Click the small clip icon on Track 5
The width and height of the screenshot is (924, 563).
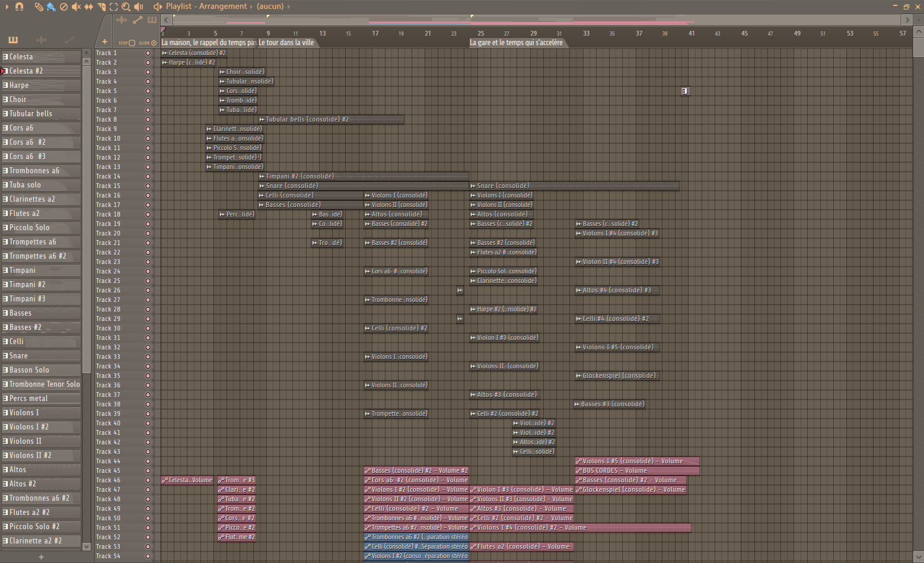click(684, 91)
